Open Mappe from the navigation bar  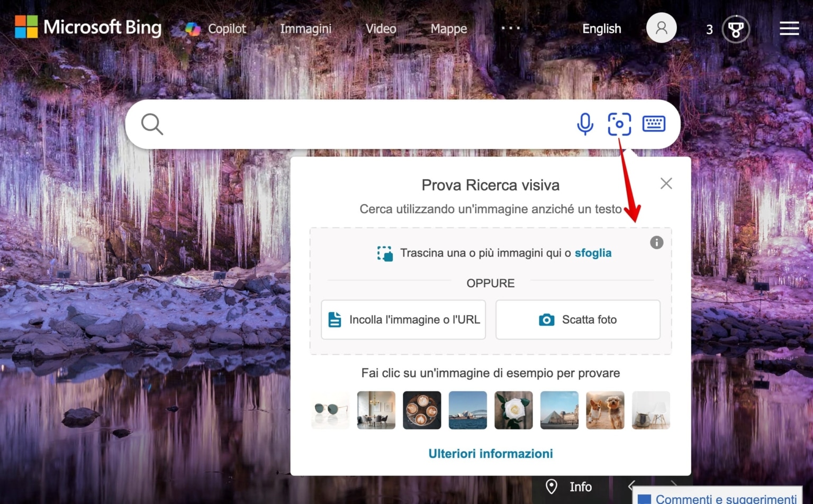click(x=448, y=28)
